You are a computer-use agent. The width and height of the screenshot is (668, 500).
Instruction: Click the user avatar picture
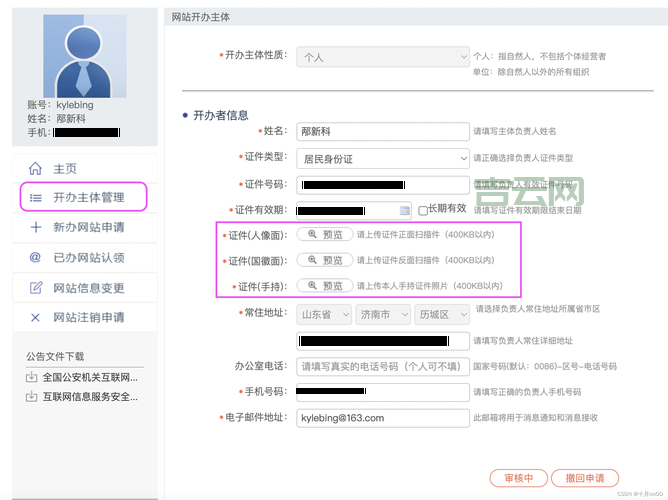(85, 56)
